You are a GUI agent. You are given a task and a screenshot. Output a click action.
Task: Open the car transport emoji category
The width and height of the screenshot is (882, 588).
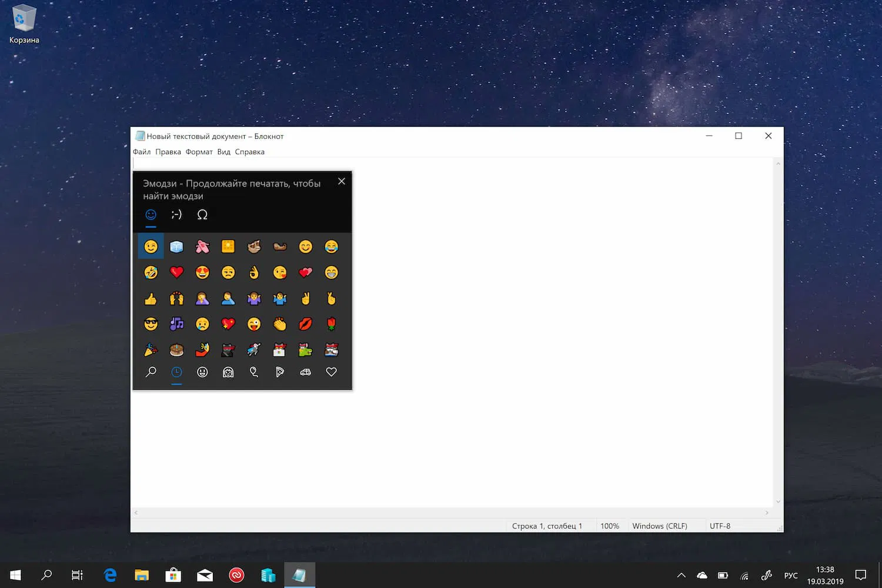click(305, 372)
